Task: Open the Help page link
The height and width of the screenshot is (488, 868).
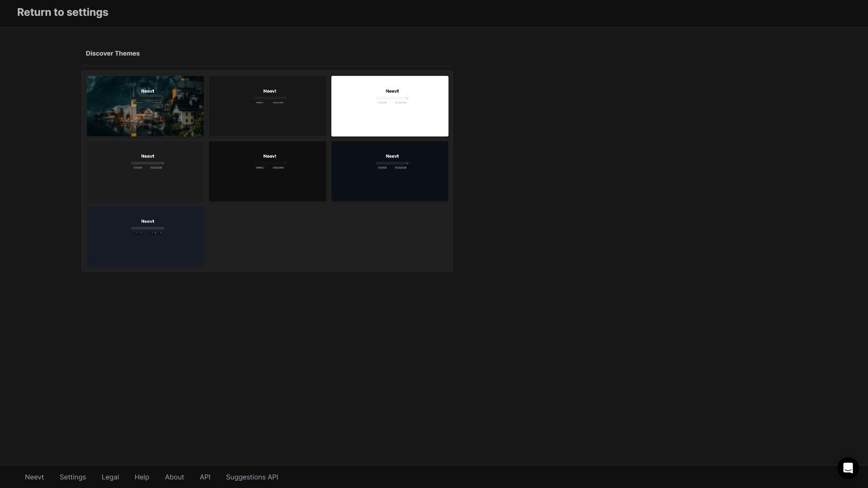Action: (142, 477)
